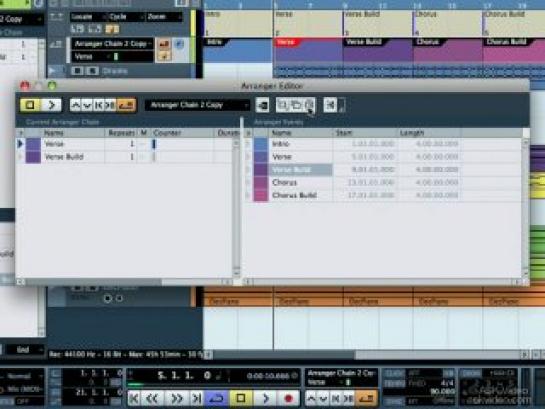Click the Stop button in Arranger Editor

click(30, 105)
